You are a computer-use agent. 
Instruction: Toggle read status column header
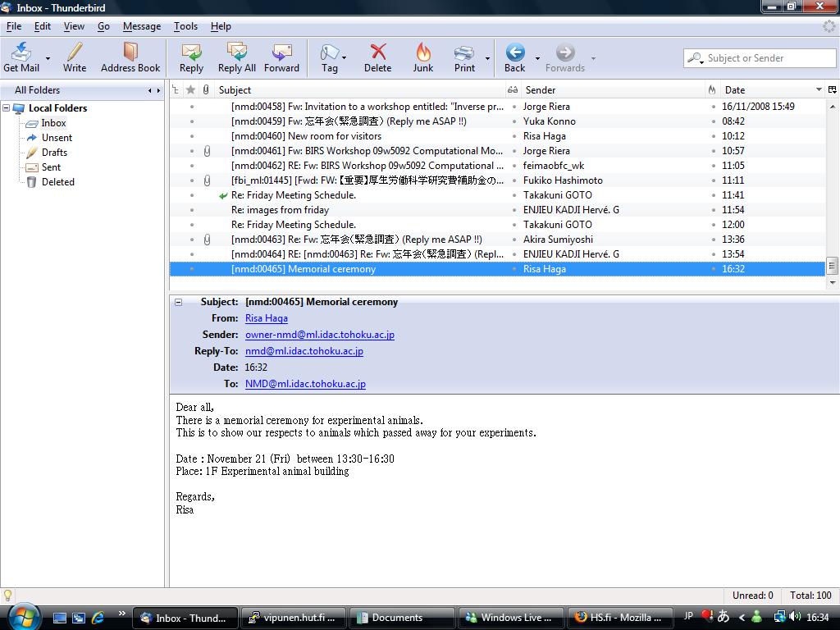pos(513,90)
